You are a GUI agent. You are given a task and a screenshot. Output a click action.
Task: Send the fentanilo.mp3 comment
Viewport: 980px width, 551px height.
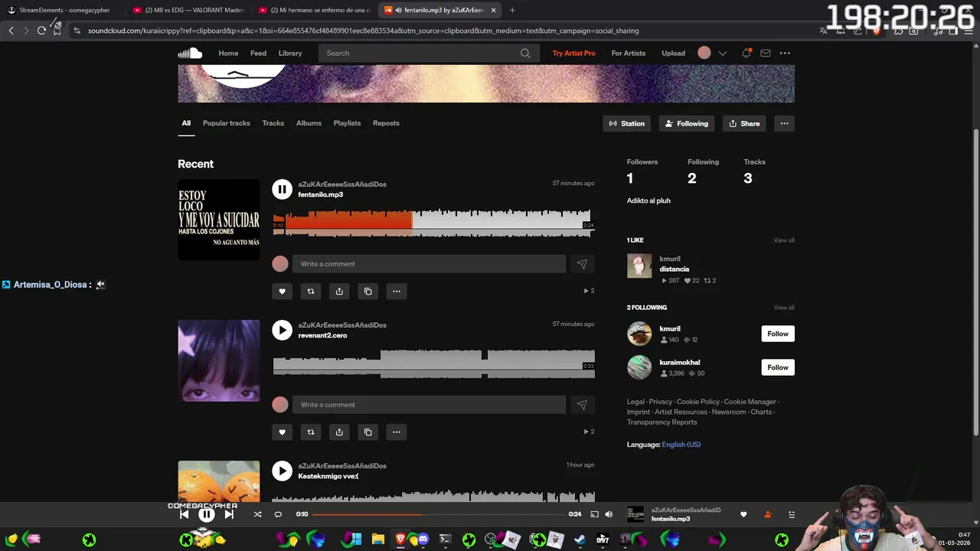coord(582,264)
